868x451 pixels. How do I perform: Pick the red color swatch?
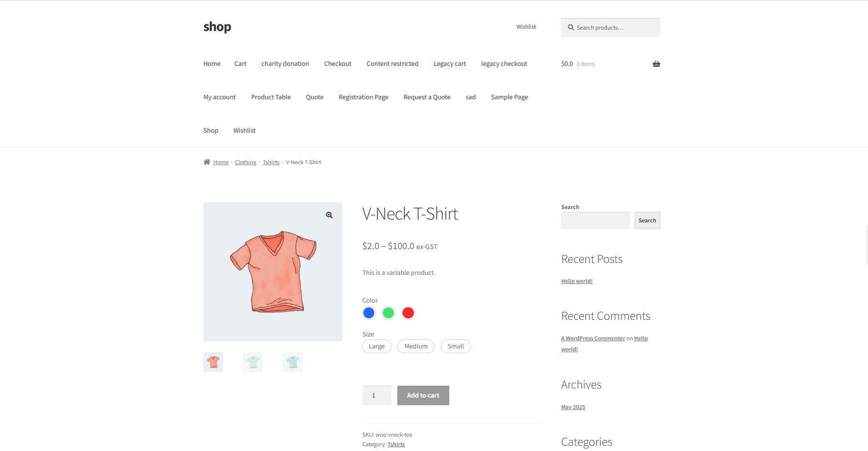coord(408,313)
